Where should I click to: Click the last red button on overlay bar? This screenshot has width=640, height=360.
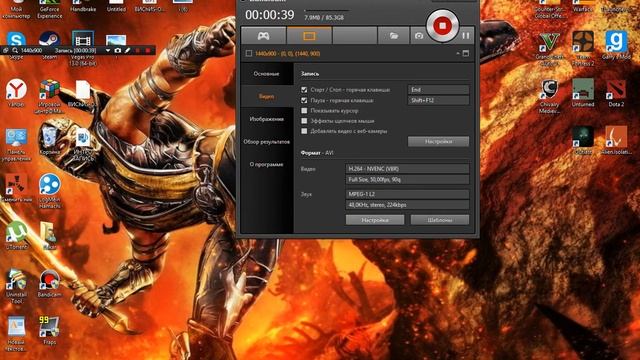[x=148, y=51]
